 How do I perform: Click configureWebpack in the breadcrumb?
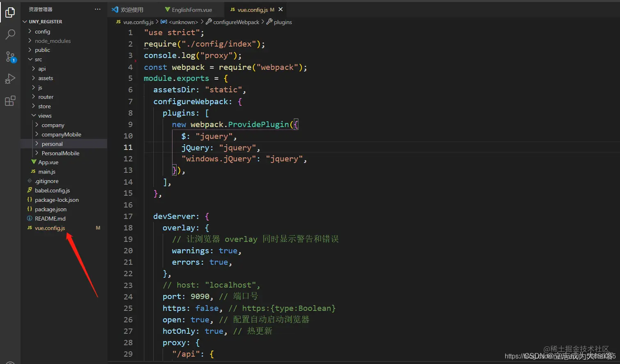point(237,22)
